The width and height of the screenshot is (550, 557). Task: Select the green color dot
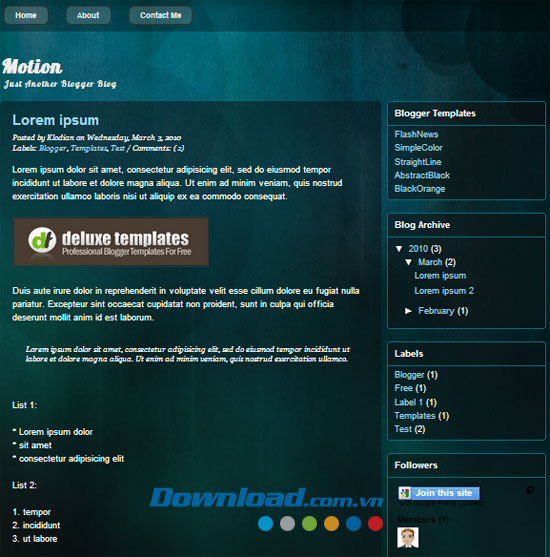pyautogui.click(x=309, y=523)
